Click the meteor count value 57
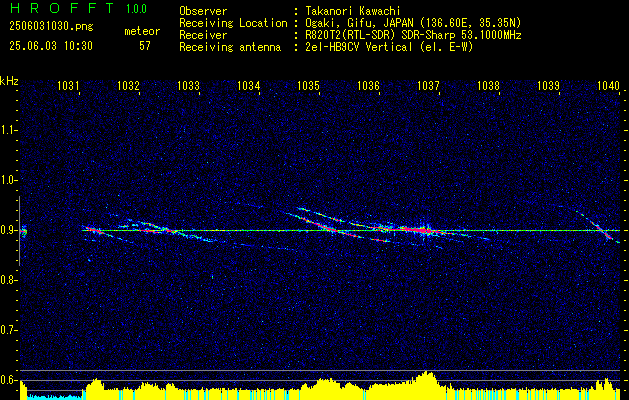The image size is (629, 400). coord(145,46)
